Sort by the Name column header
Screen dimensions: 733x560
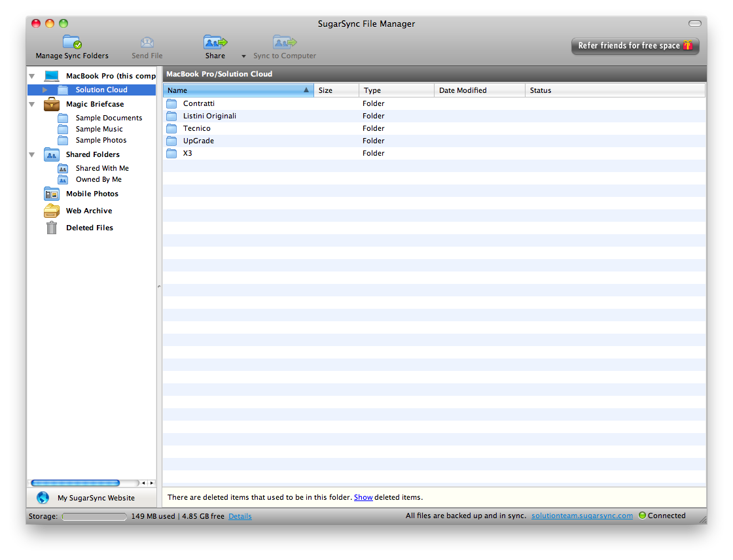(238, 90)
